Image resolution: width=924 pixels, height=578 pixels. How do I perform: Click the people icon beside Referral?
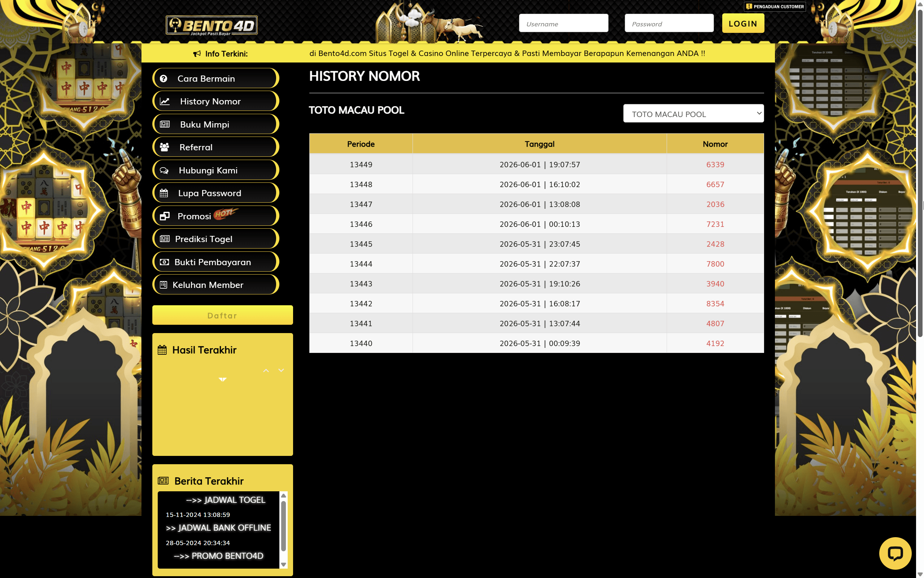(x=165, y=147)
